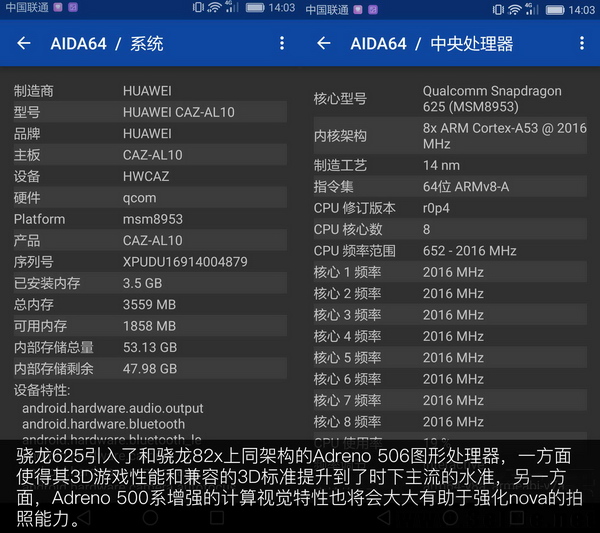Tap the signal strength icon in right status bar
The width and height of the screenshot is (600, 533).
coord(532,9)
